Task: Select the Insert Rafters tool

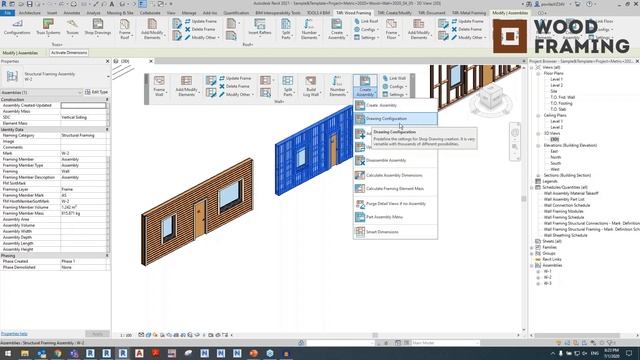Action: [x=260, y=27]
